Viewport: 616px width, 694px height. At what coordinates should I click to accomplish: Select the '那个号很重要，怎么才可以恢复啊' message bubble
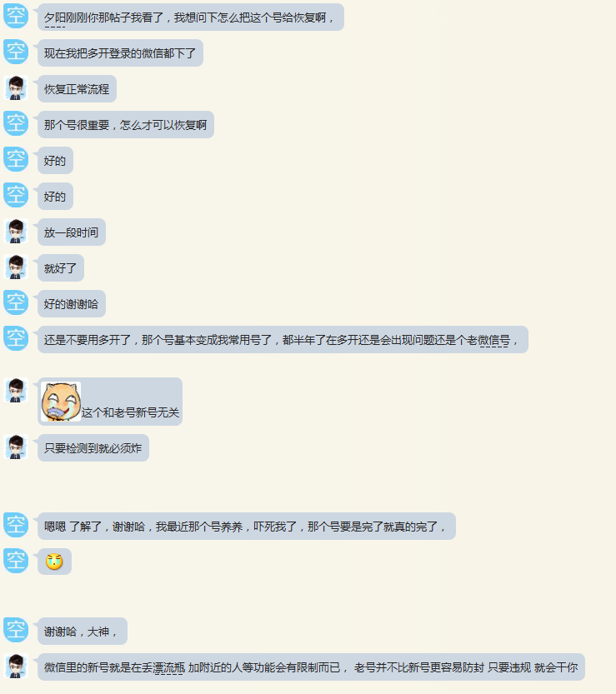[x=126, y=125]
